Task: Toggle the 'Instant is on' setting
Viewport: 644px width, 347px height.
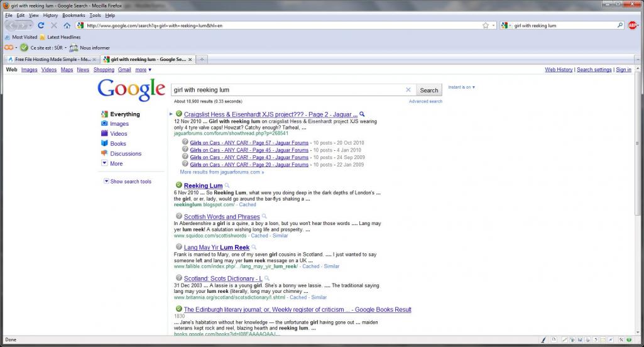Action: 461,87
